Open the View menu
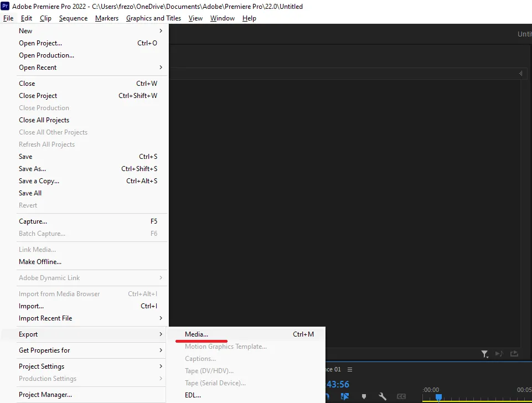Screen dimensions: 532x403 [x=195, y=18]
